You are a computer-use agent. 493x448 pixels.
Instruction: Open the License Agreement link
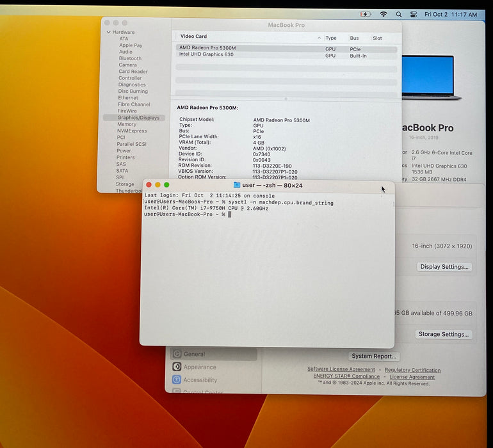pos(412,377)
